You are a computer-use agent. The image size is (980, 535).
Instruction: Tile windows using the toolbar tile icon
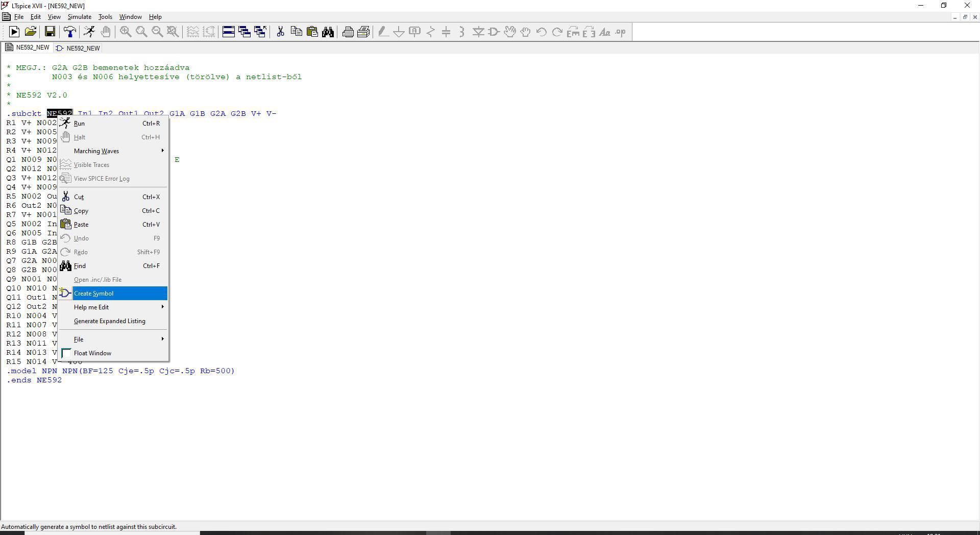tap(229, 32)
